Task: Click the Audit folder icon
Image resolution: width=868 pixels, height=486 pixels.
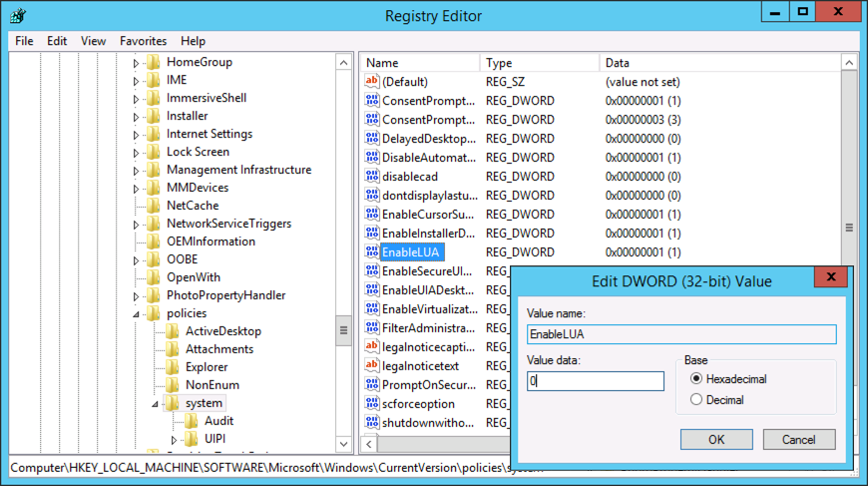Action: point(191,421)
